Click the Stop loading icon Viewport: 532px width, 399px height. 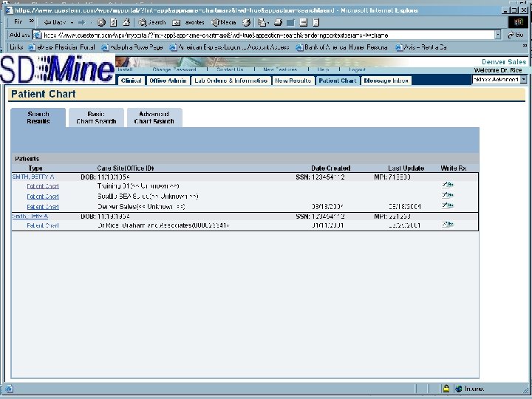tap(101, 22)
